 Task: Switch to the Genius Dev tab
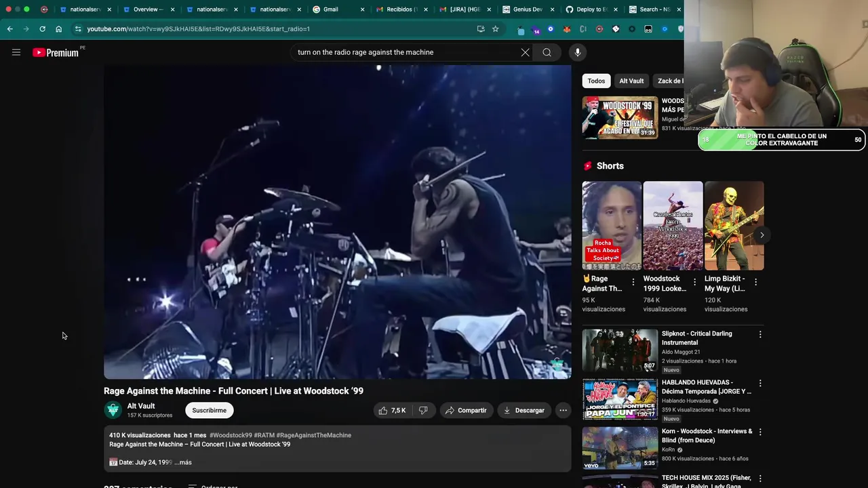pyautogui.click(x=527, y=9)
